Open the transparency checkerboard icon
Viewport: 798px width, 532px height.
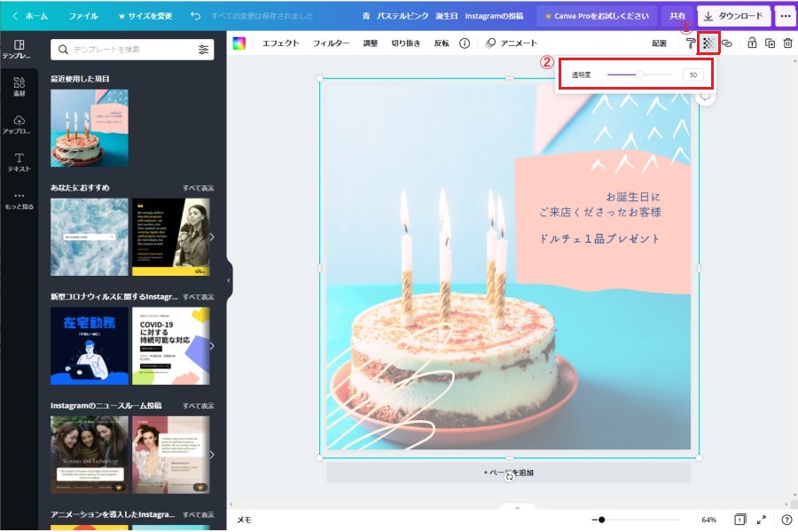pyautogui.click(x=708, y=43)
